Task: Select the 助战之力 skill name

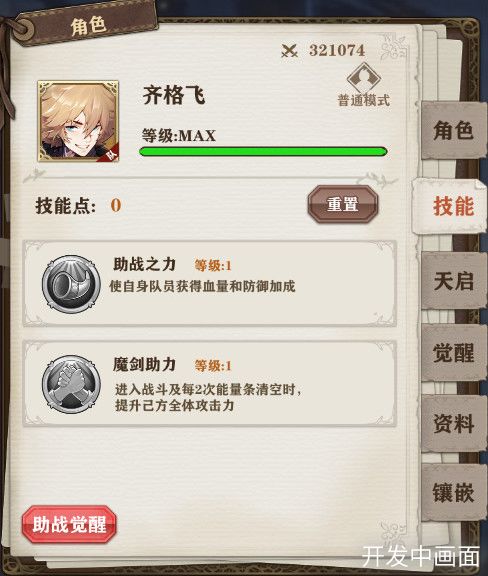Action: 144,264
